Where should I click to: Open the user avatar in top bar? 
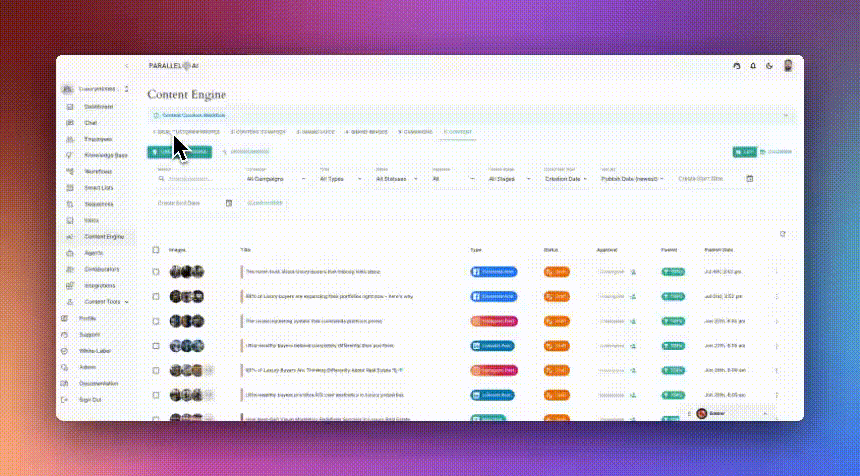pos(788,66)
